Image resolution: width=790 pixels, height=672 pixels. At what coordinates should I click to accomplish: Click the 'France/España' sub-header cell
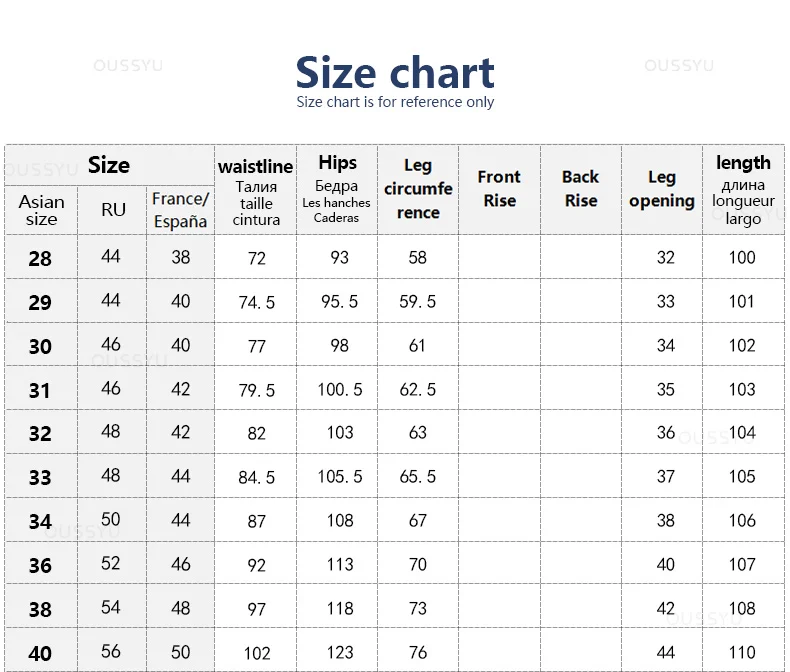point(180,210)
